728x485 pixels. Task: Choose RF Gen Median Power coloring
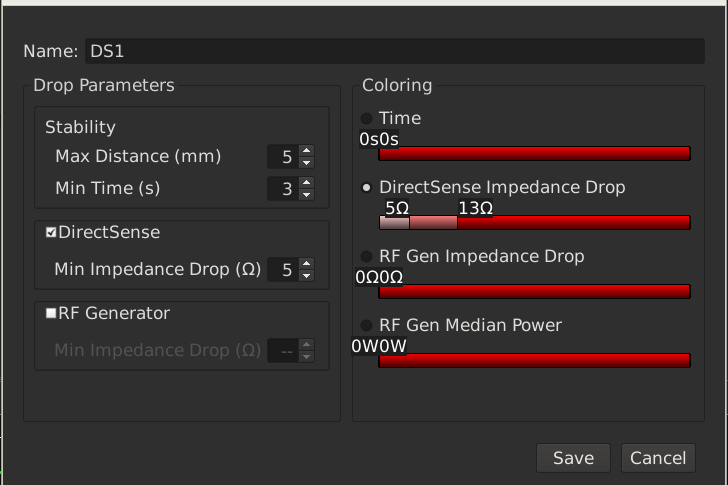pos(367,325)
